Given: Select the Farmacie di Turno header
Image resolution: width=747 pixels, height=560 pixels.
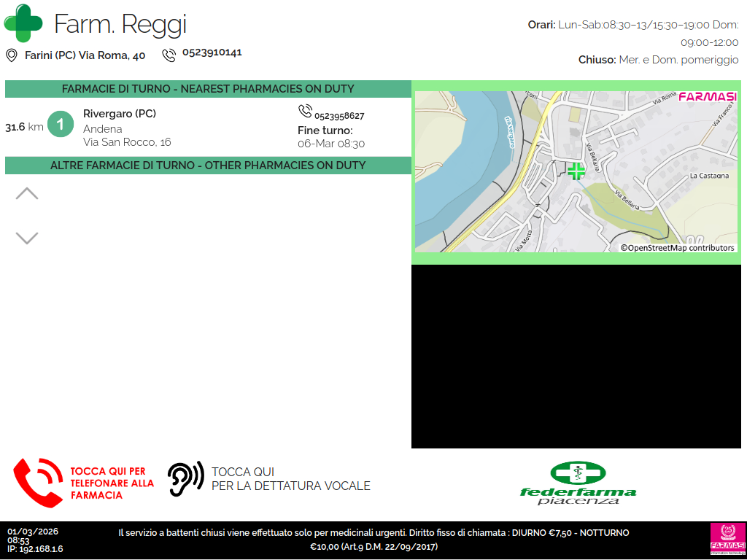Looking at the screenshot, I should (208, 89).
